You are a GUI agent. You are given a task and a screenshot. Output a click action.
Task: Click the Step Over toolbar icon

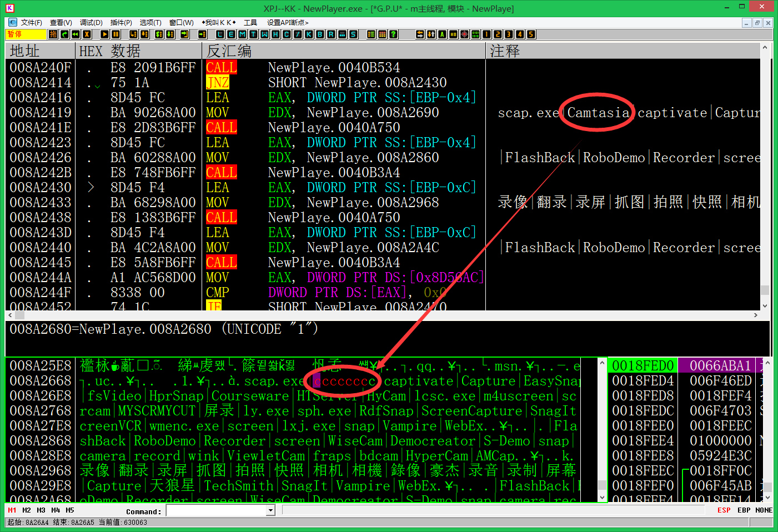(145, 34)
